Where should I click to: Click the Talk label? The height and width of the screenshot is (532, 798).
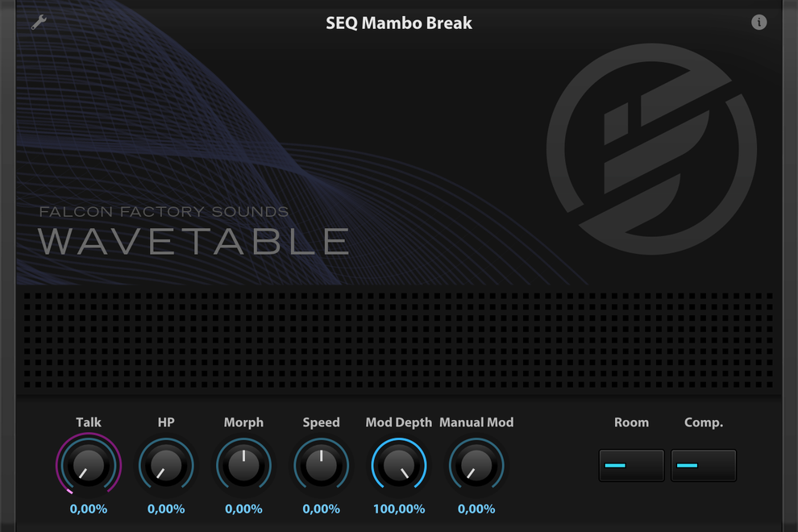pos(89,422)
